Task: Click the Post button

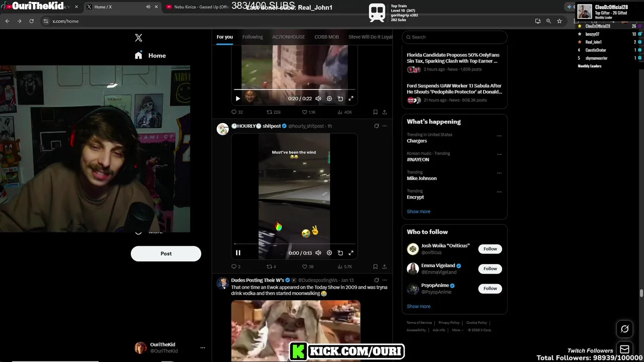Action: coord(166,253)
